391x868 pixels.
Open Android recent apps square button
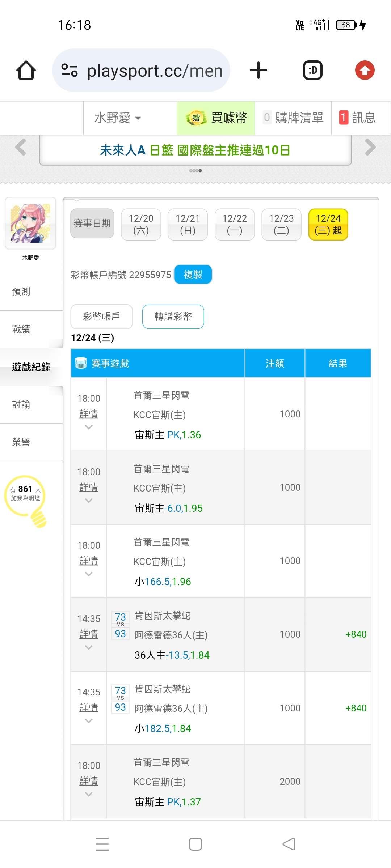(x=195, y=844)
